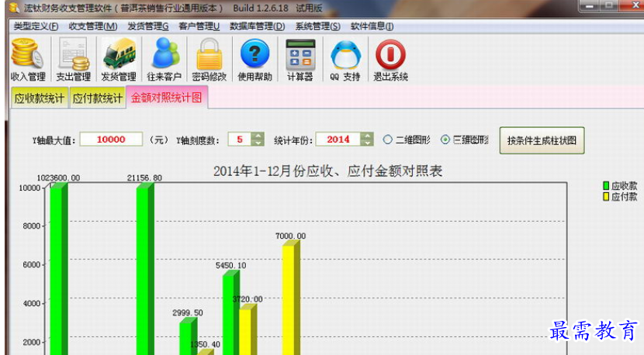Screen dimensions: 644x355
Task: Open 收入管理 (income management) coins icon
Action: coord(27,53)
